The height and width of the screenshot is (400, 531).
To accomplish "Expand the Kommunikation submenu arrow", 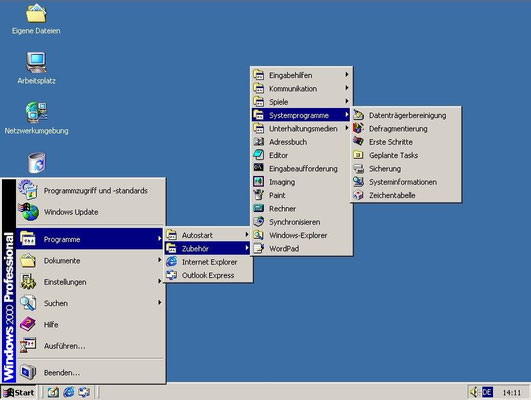I will point(347,88).
